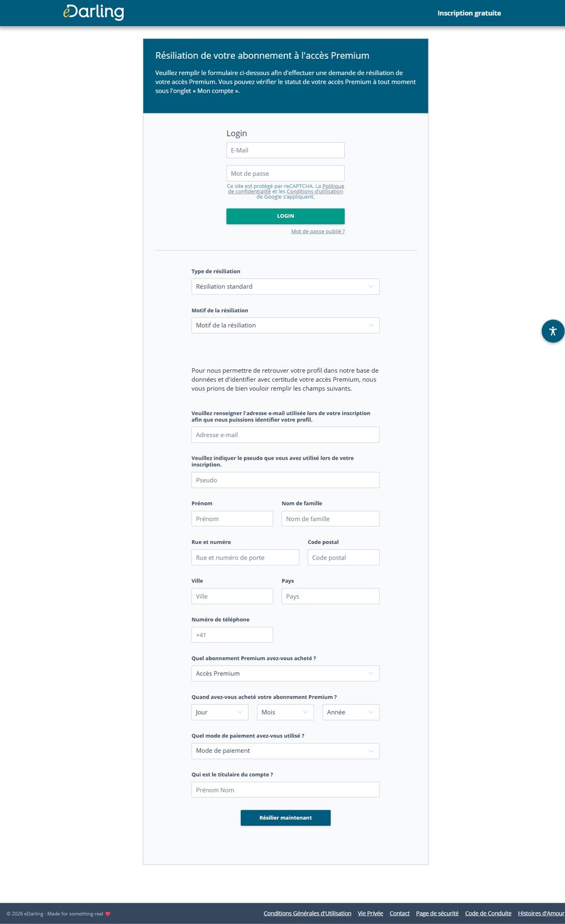565x924 pixels.
Task: Open the Contact footer link
Action: [399, 913]
